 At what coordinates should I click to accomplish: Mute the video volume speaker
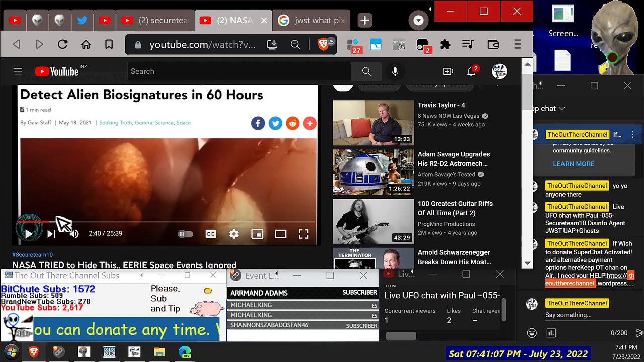74,234
